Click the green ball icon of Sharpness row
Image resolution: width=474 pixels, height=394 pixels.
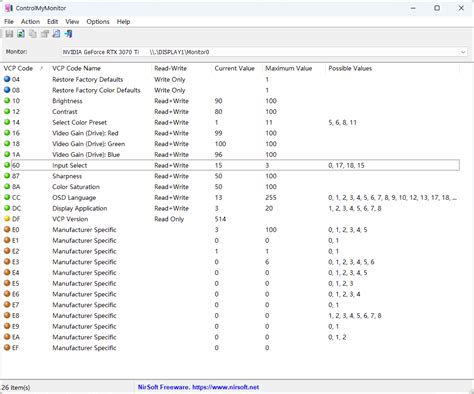pyautogui.click(x=7, y=176)
